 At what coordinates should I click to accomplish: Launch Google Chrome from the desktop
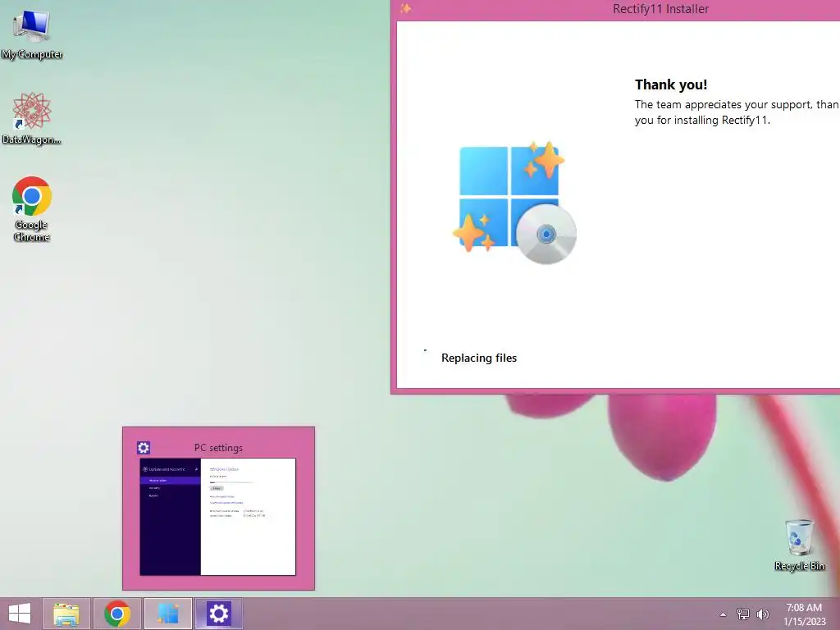[x=32, y=209]
